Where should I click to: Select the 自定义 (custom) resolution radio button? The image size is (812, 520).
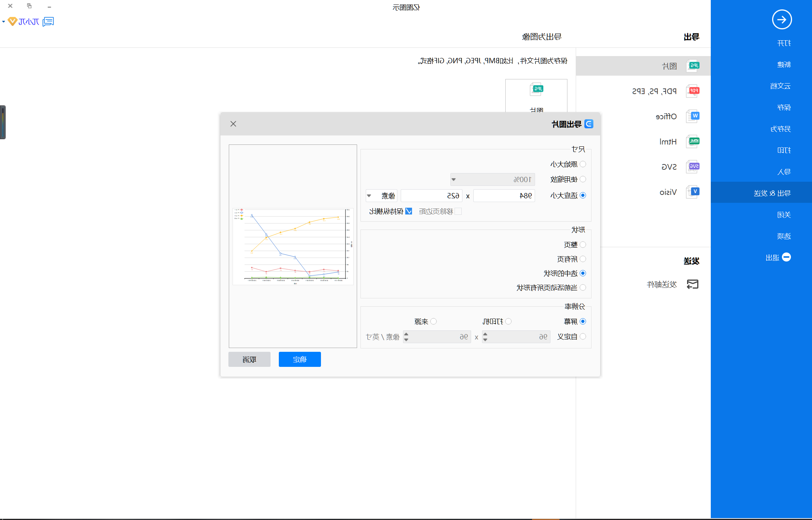583,336
